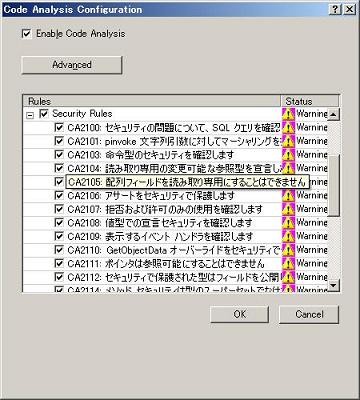The width and height of the screenshot is (360, 400).
Task: Uncheck the Security Rules group checkbox
Action: tap(44, 114)
